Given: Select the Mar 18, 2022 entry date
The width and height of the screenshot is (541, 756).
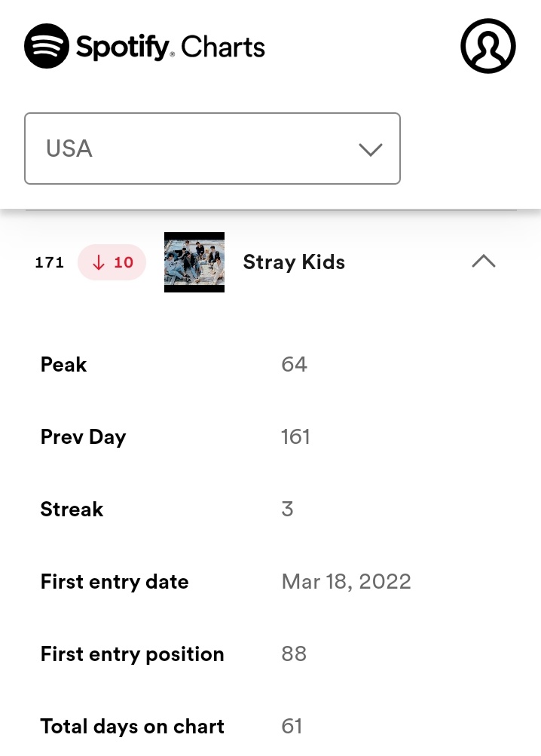Looking at the screenshot, I should point(346,582).
